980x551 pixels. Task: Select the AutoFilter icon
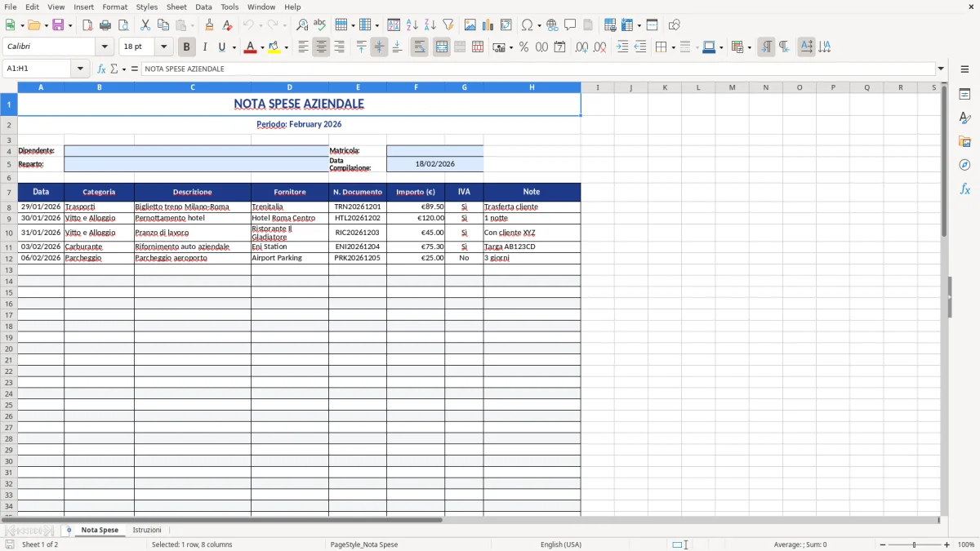point(449,24)
